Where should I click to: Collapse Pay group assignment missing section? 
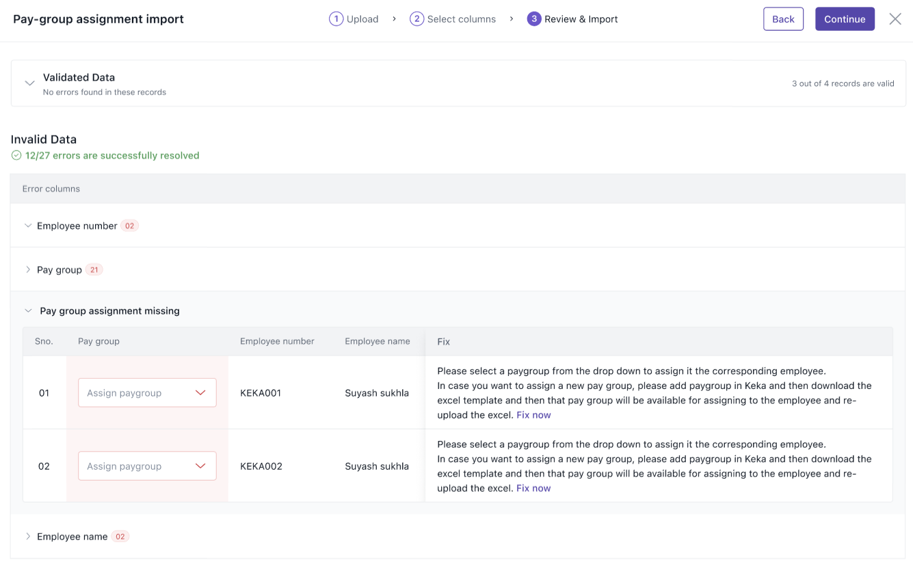(x=28, y=311)
